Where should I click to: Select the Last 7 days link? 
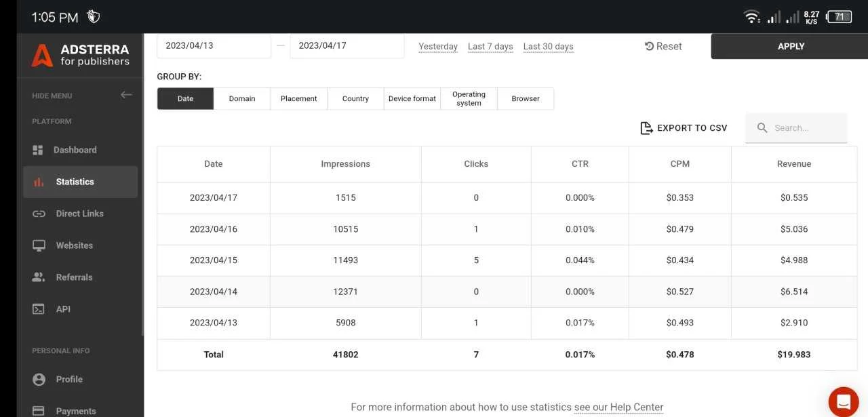pos(490,47)
